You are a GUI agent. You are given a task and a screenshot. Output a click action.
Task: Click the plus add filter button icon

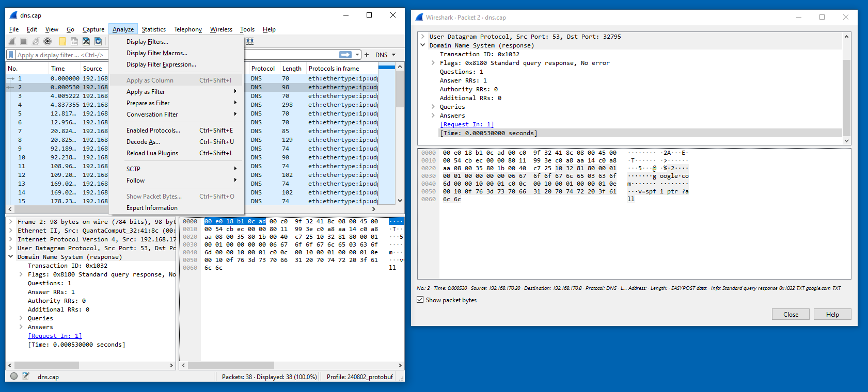[x=367, y=55]
